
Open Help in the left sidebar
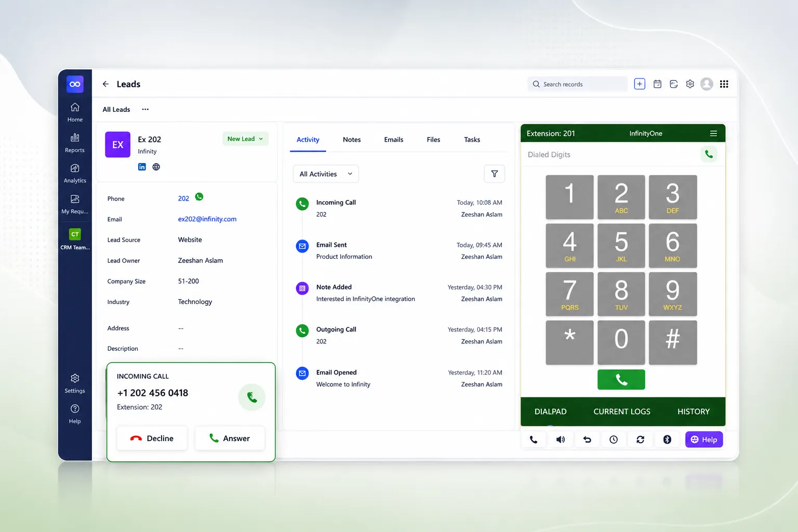point(75,414)
